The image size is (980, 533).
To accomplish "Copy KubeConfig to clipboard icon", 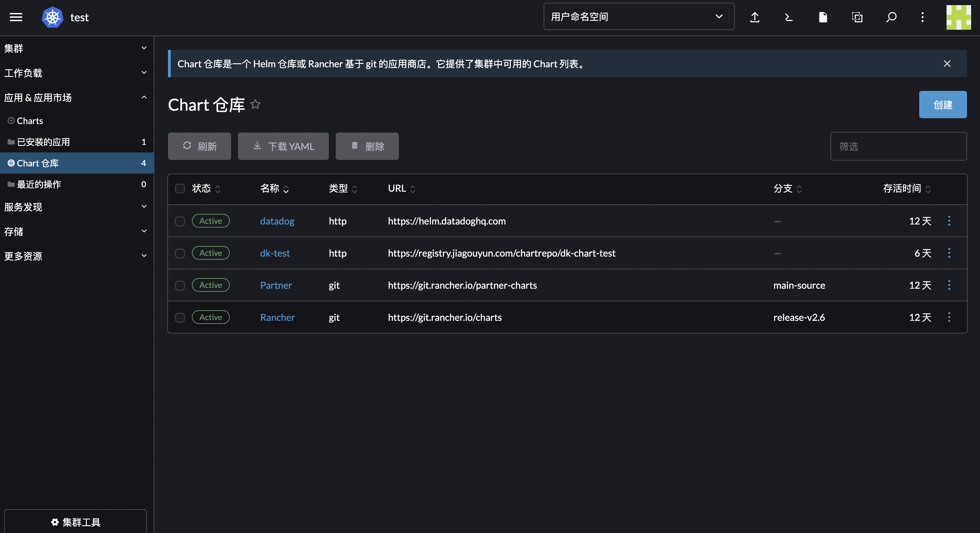I will tap(857, 17).
